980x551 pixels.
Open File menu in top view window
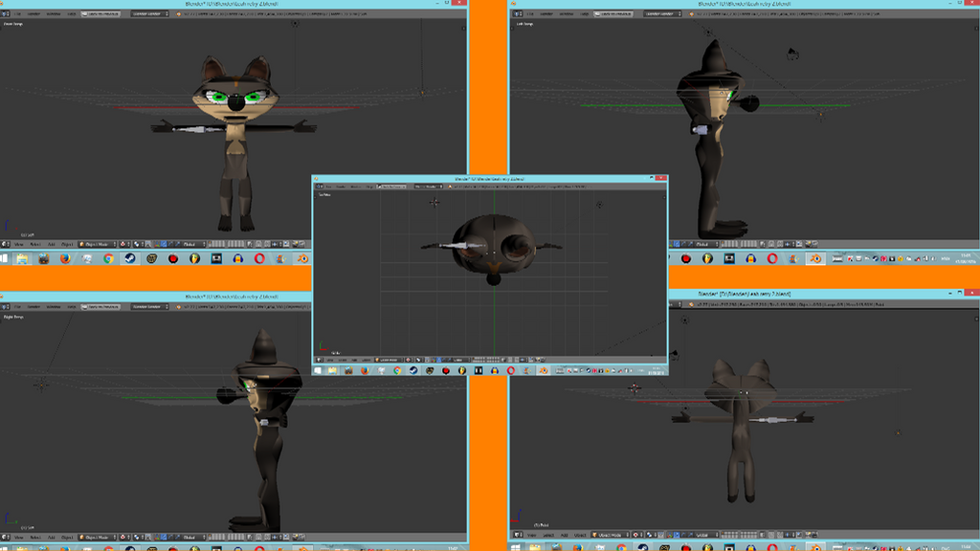[329, 187]
